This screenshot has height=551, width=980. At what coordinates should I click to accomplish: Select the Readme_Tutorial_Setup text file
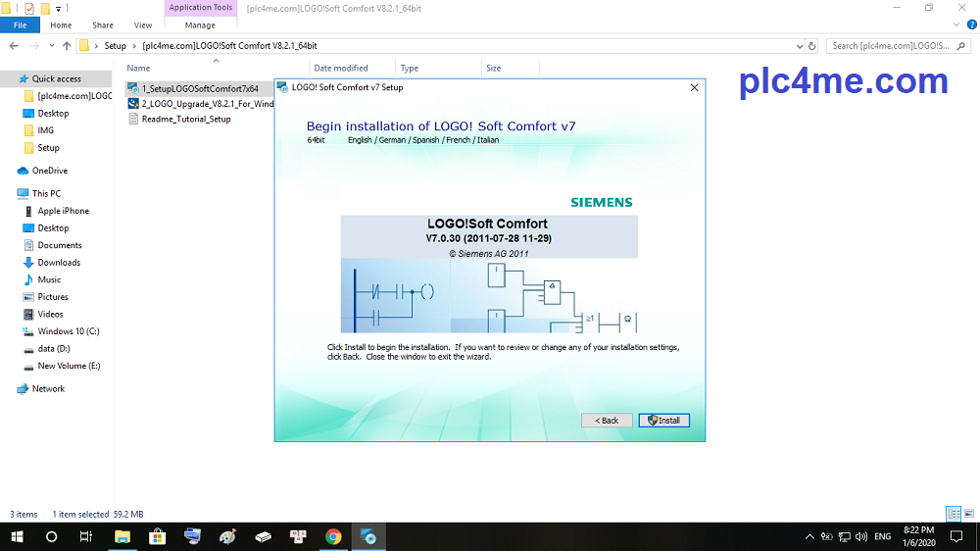click(x=186, y=120)
